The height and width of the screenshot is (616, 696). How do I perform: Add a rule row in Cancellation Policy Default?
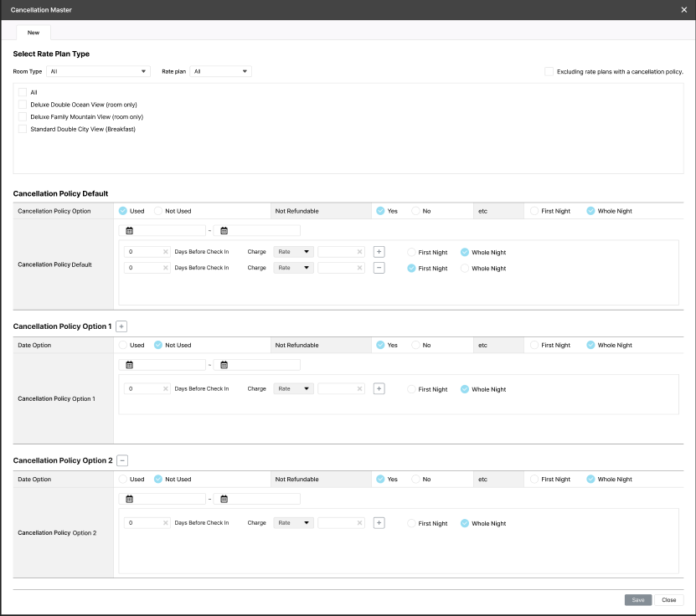click(379, 252)
